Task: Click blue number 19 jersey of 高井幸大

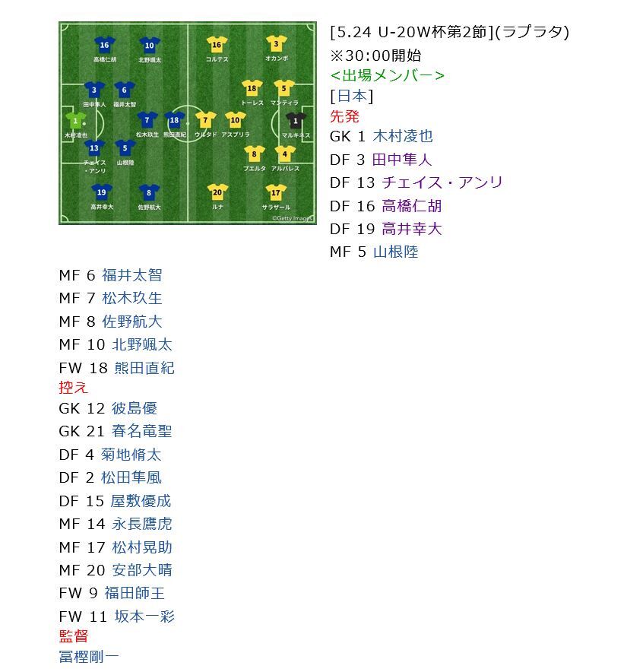Action: 101,192
